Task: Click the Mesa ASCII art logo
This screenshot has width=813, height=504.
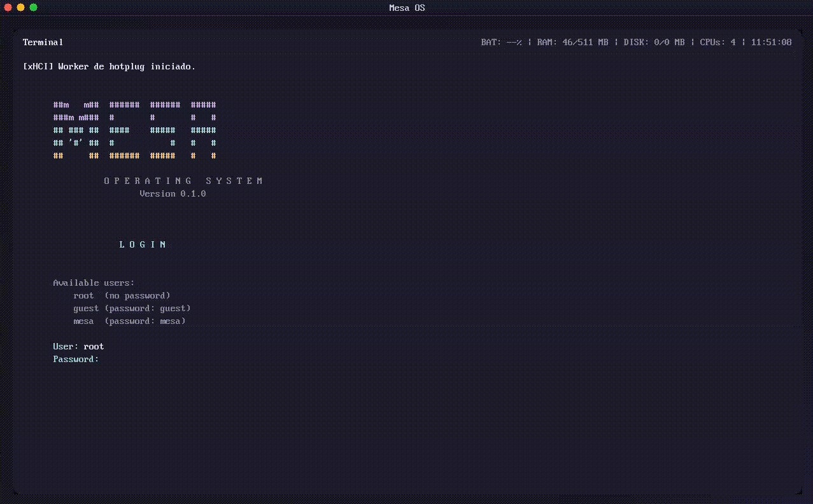Action: [135, 130]
